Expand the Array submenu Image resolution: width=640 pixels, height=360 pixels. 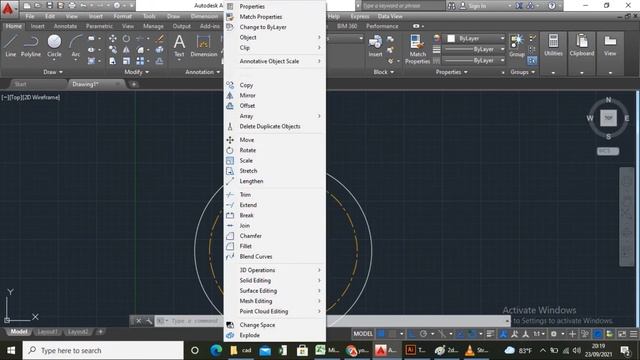pos(275,116)
